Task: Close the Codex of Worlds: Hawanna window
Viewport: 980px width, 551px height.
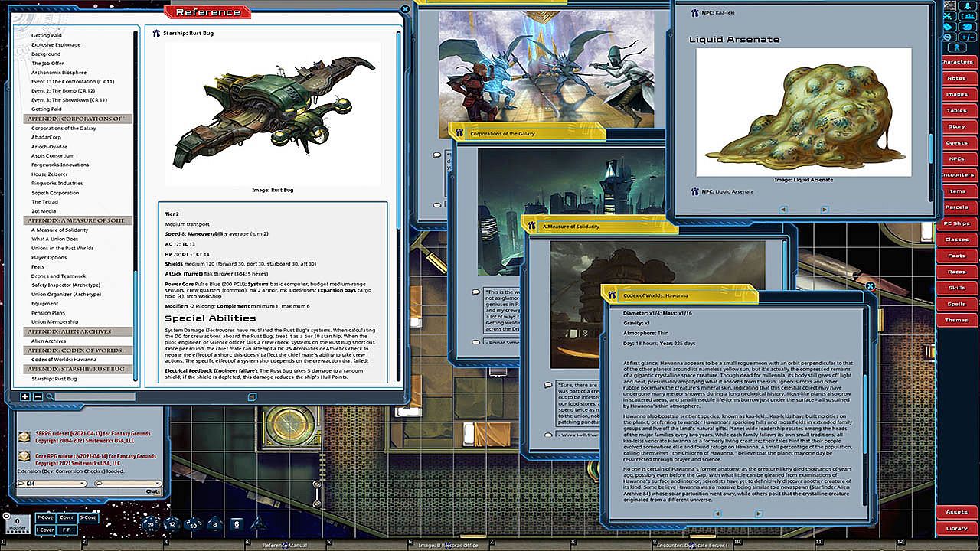Action: tap(871, 286)
